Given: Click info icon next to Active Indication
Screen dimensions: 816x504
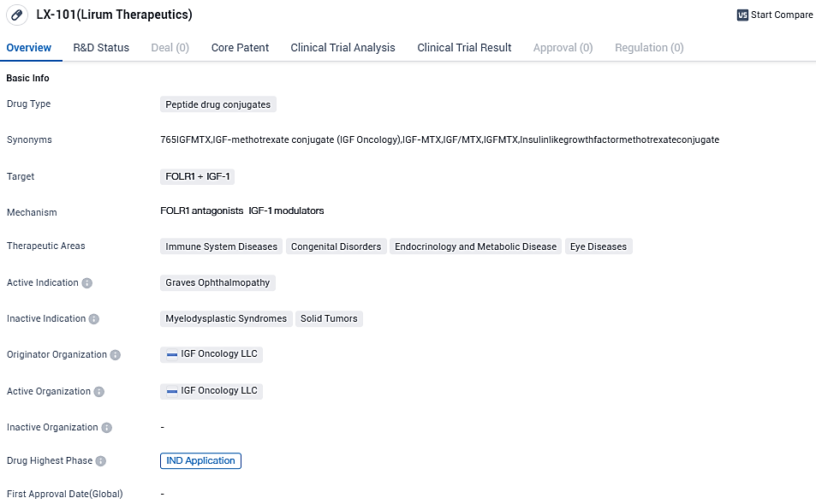Looking at the screenshot, I should pos(87,283).
